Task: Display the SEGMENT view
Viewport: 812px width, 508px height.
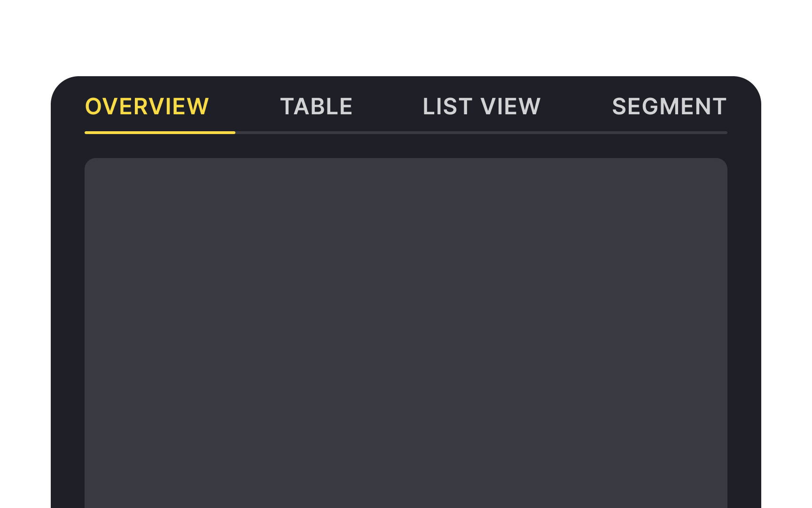Action: [x=669, y=106]
